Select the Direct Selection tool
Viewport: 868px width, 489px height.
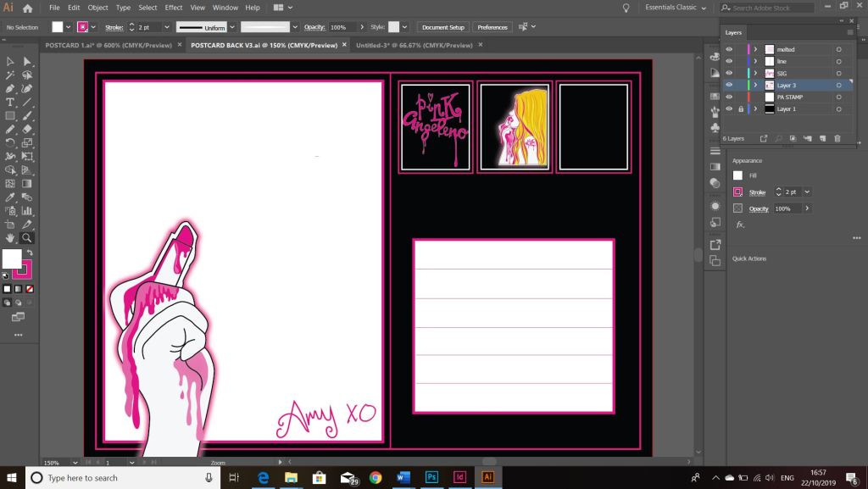[27, 61]
